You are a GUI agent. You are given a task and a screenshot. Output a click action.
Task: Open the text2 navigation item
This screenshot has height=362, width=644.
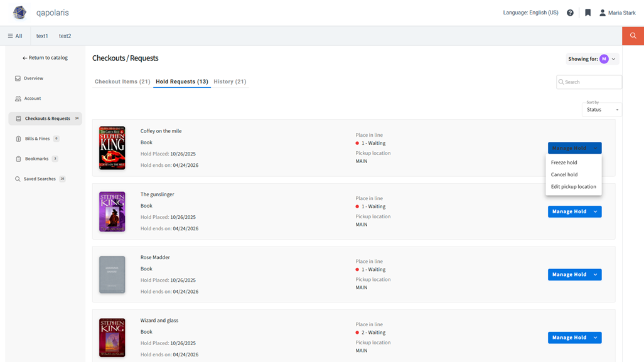65,36
